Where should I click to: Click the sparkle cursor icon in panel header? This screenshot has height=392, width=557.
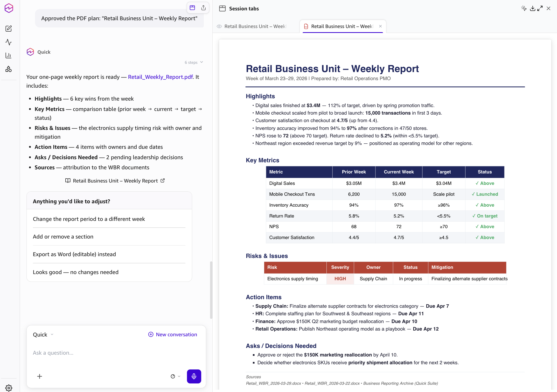click(x=524, y=9)
